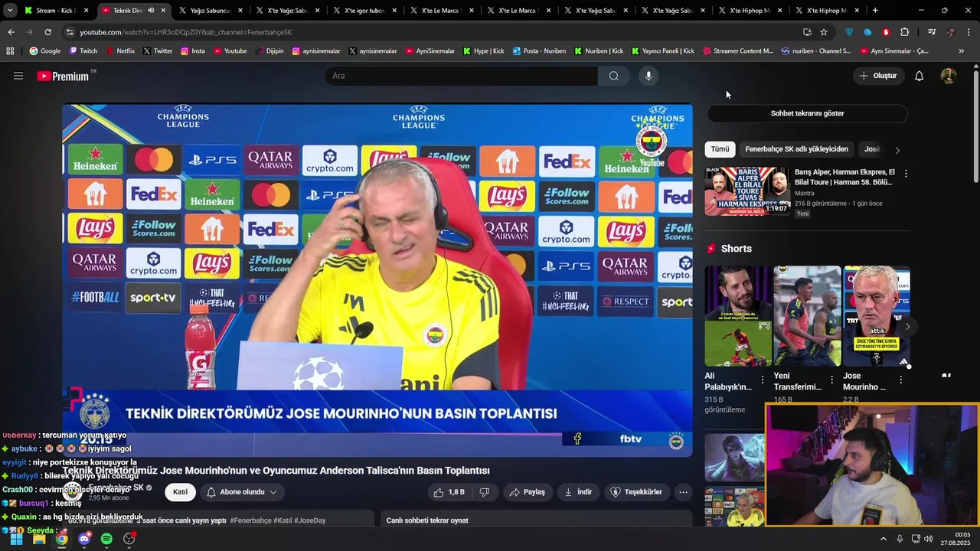Start voice search with microphone icon
This screenshot has width=980, height=551.
coord(648,76)
